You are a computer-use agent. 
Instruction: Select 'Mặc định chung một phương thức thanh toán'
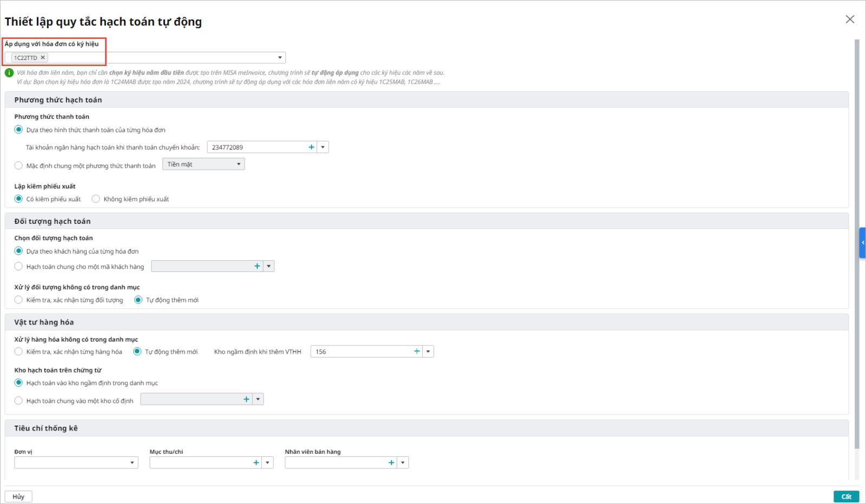(x=19, y=165)
